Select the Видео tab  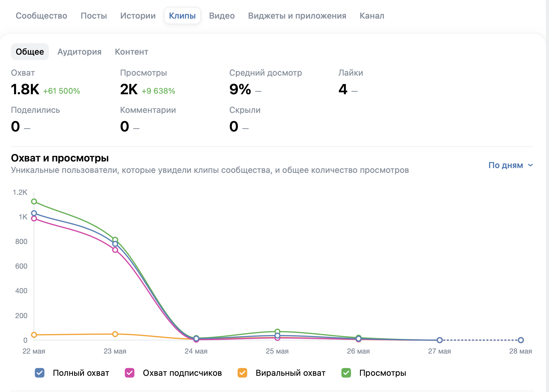pyautogui.click(x=222, y=16)
